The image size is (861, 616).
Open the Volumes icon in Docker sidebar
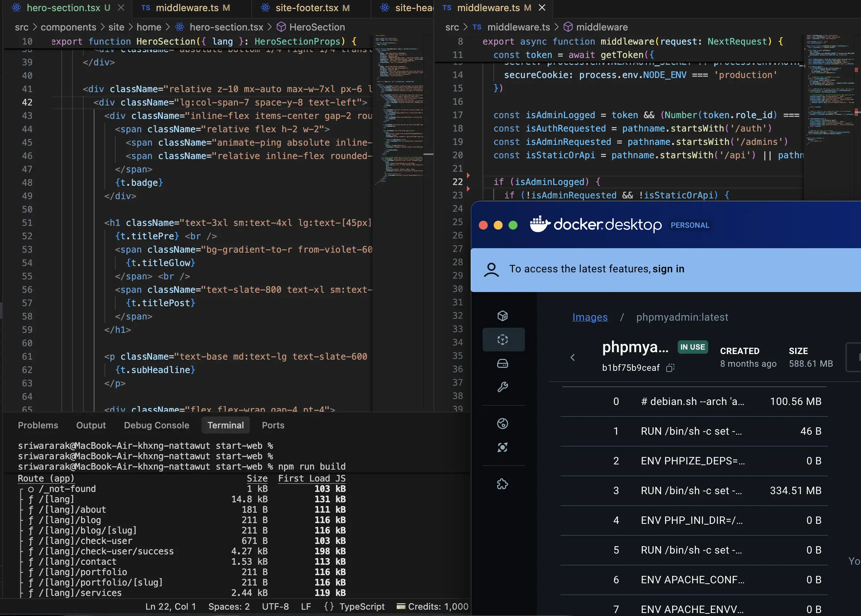point(502,363)
